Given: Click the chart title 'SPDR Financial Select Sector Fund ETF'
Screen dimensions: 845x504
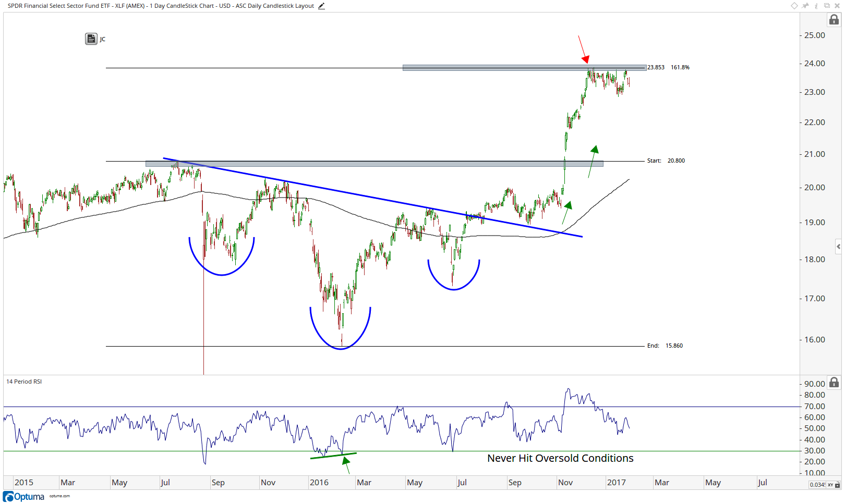Looking at the screenshot, I should point(59,6).
